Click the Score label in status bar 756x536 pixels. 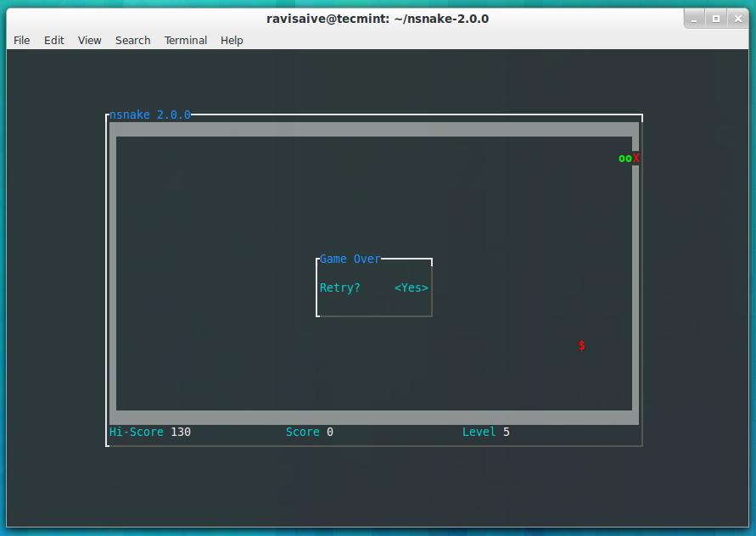tap(302, 433)
